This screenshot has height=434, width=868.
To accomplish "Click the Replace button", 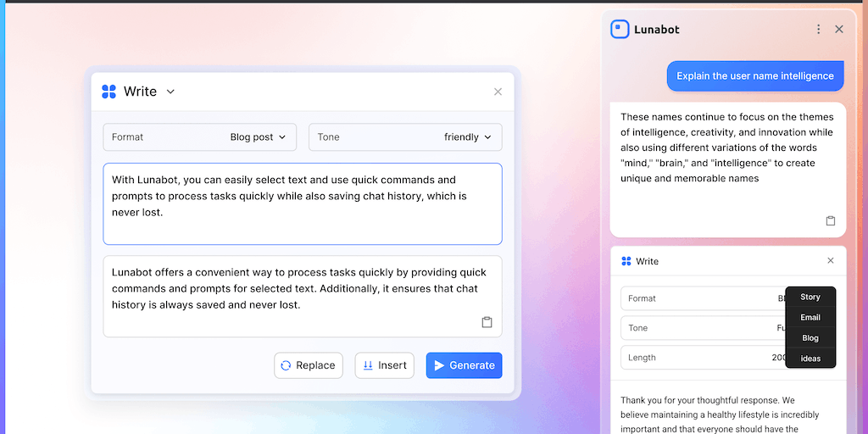I will [309, 365].
